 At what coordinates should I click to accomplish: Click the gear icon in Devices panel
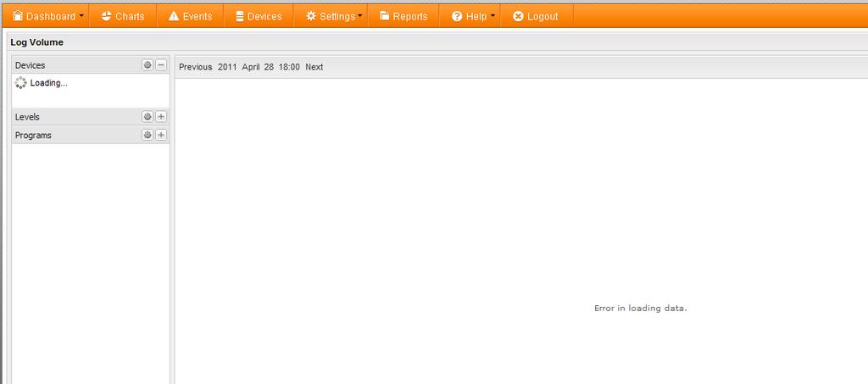click(147, 65)
